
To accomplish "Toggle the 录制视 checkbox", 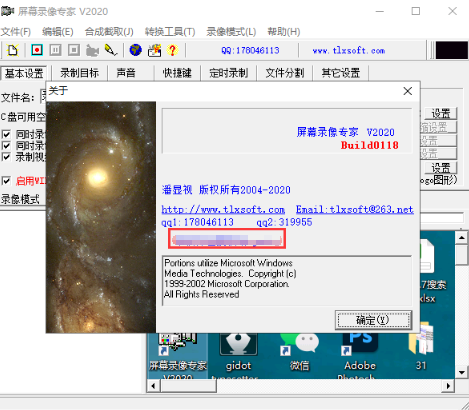I will pyautogui.click(x=6, y=156).
